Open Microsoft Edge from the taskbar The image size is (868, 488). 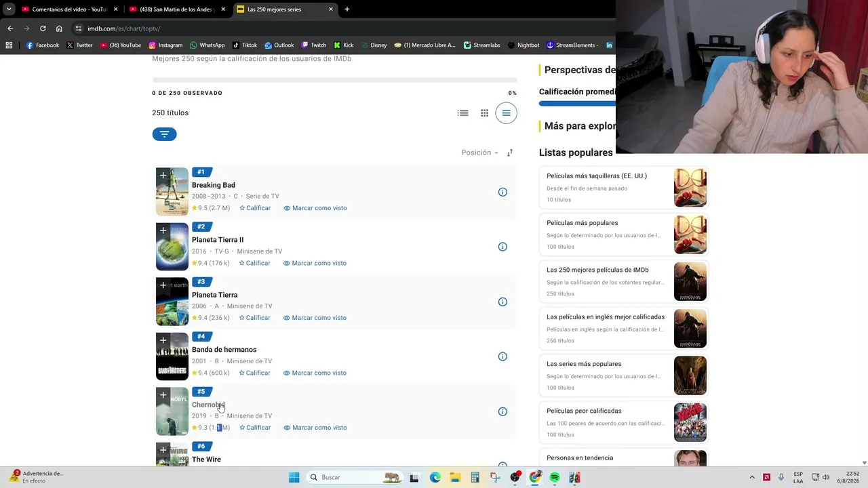point(435,477)
